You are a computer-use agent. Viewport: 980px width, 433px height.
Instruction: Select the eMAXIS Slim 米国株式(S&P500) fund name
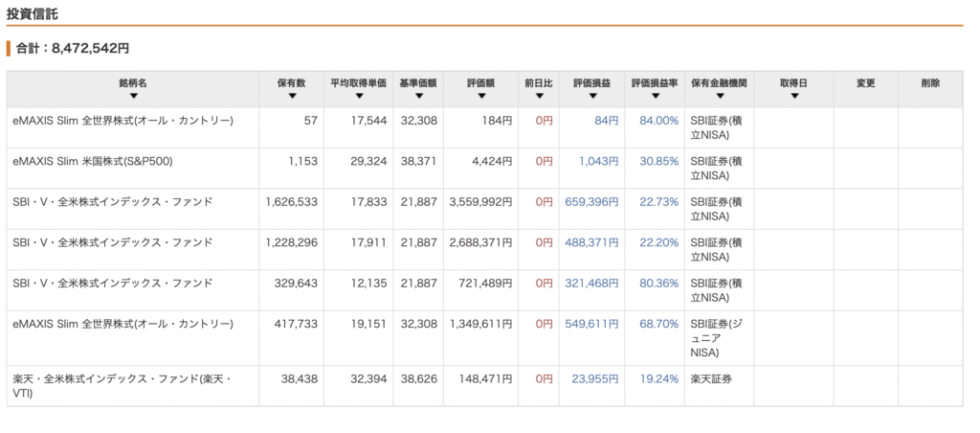click(105, 161)
